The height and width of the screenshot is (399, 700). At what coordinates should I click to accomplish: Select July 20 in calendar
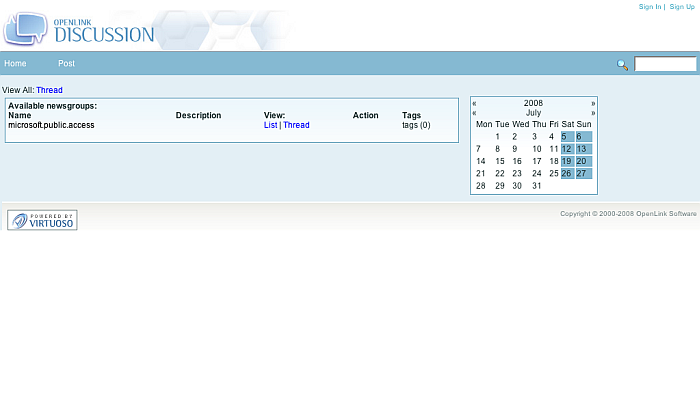[x=583, y=161]
